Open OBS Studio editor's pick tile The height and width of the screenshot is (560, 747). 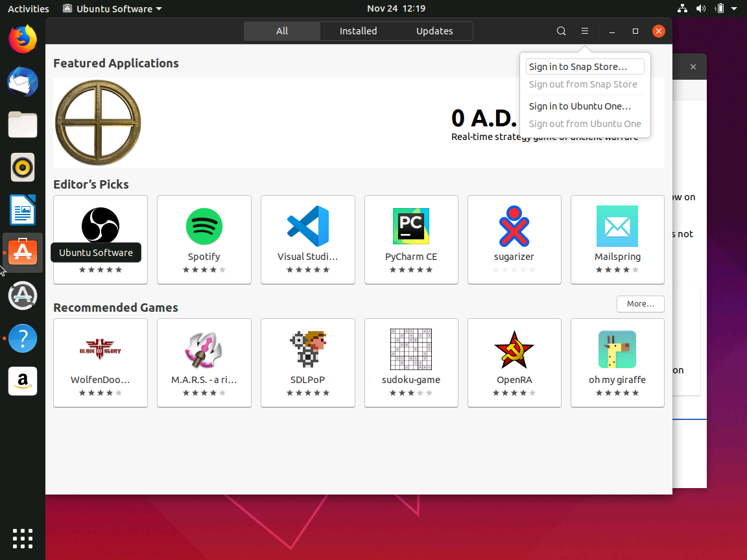tap(101, 240)
